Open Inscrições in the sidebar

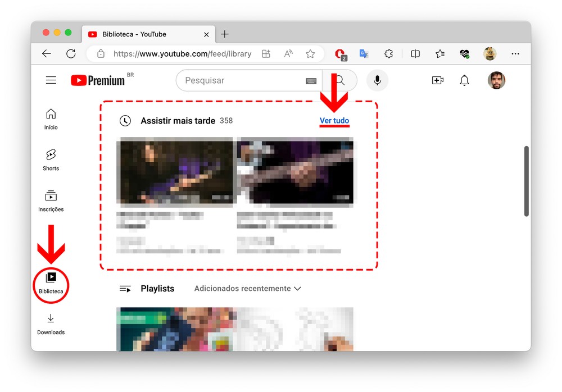coord(51,201)
